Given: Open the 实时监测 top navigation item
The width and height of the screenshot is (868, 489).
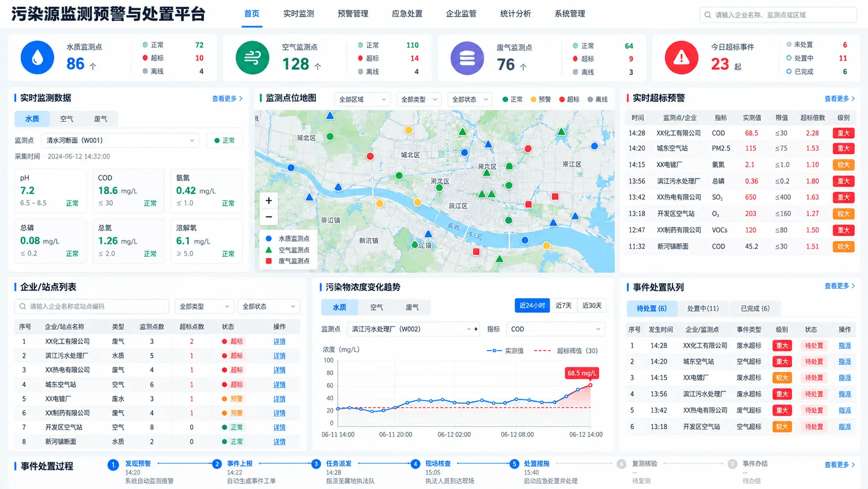Looking at the screenshot, I should point(299,14).
